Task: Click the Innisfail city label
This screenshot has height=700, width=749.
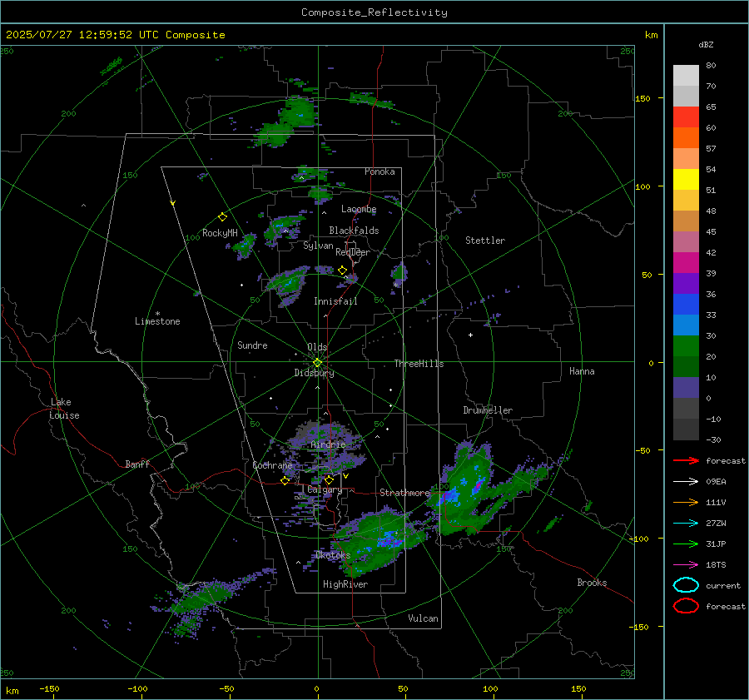Action: click(x=335, y=301)
